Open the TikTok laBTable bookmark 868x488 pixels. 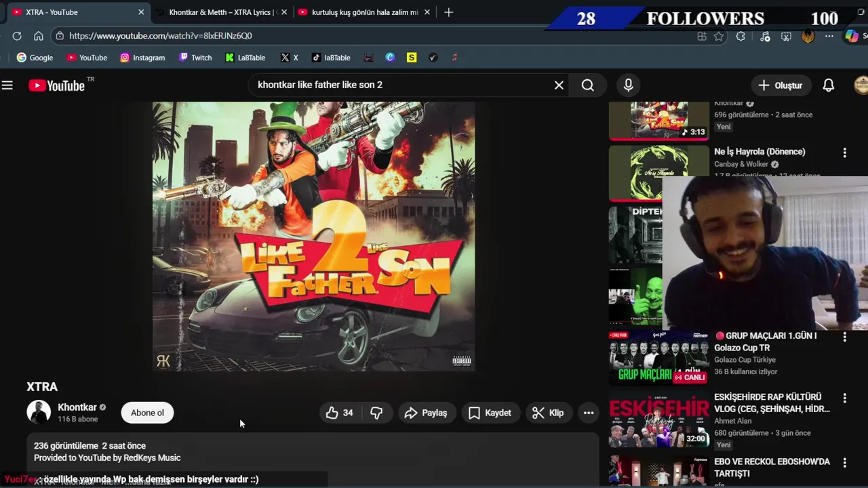[331, 58]
